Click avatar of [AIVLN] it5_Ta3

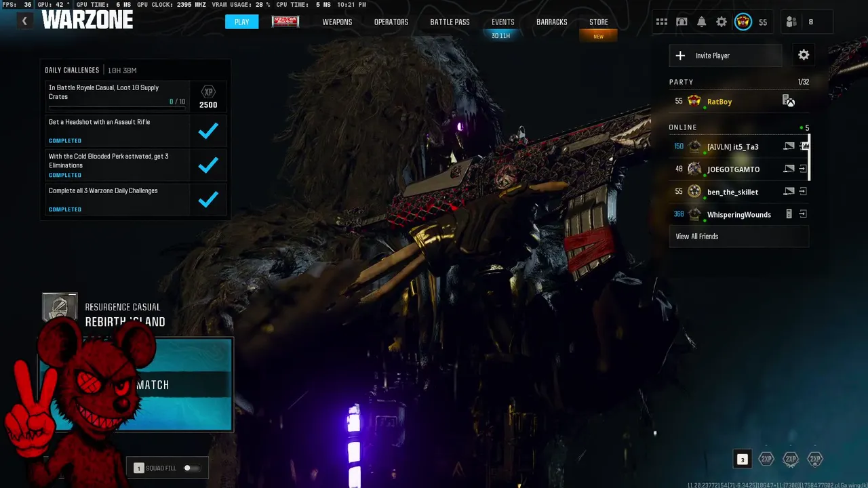point(694,146)
